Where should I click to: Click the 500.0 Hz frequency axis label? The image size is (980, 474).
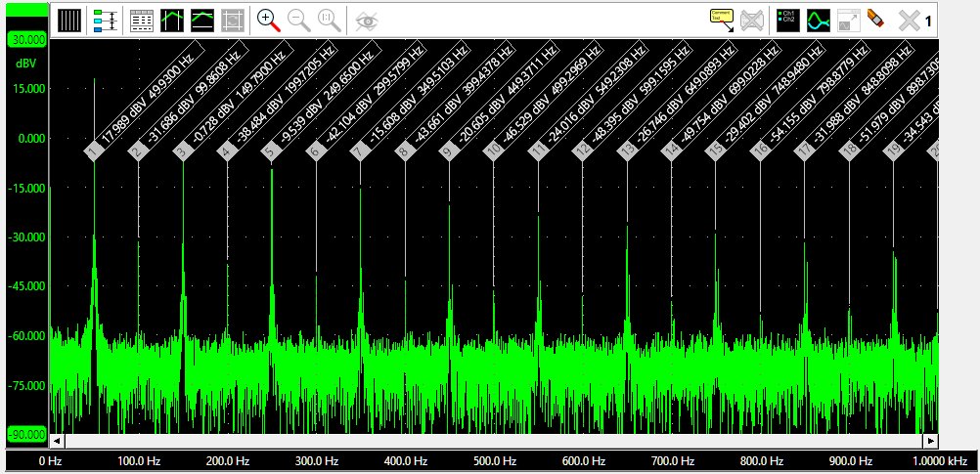(x=494, y=461)
